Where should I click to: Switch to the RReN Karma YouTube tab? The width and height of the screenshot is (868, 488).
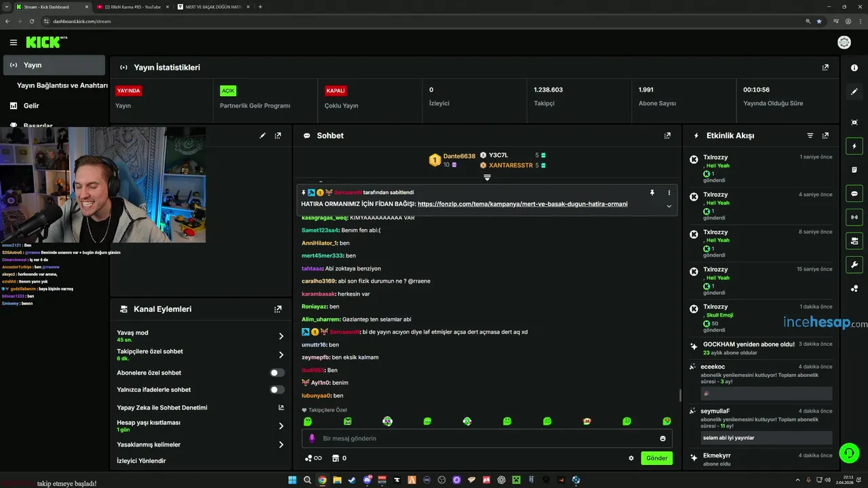[132, 7]
